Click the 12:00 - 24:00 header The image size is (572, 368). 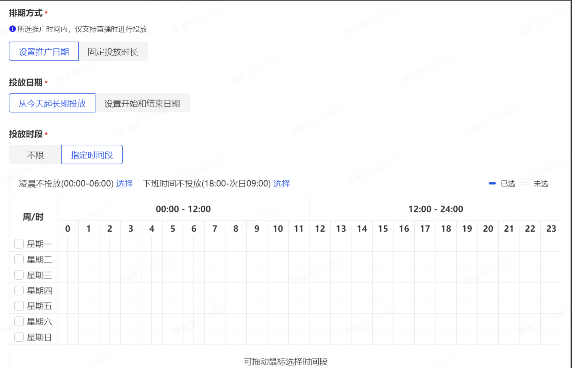[x=436, y=209]
